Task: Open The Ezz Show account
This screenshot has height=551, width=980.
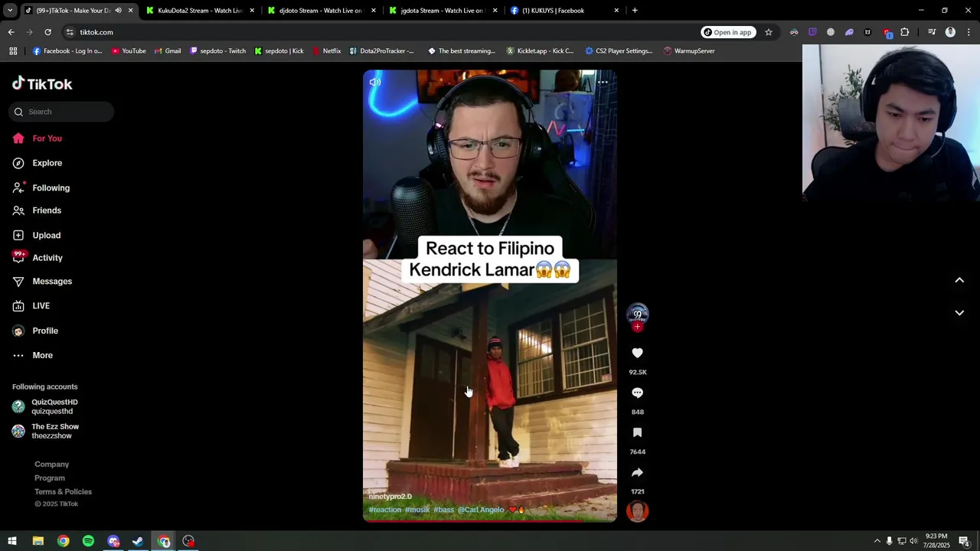Action: 46,431
